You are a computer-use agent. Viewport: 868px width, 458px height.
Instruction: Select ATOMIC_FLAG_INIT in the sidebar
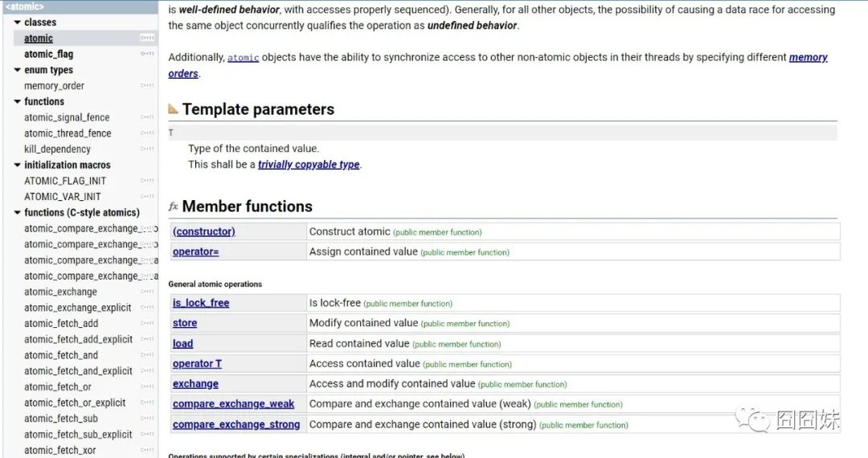[x=65, y=181]
